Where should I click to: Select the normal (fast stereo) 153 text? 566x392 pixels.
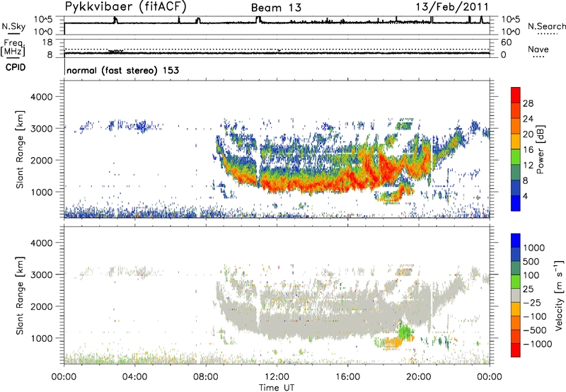(x=122, y=70)
